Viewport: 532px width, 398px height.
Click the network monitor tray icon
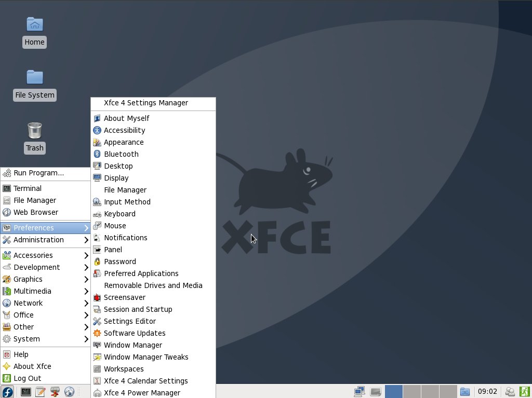(360, 392)
